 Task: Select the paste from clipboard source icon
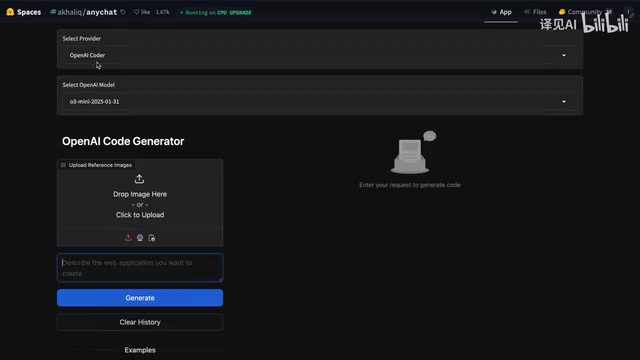coord(151,238)
